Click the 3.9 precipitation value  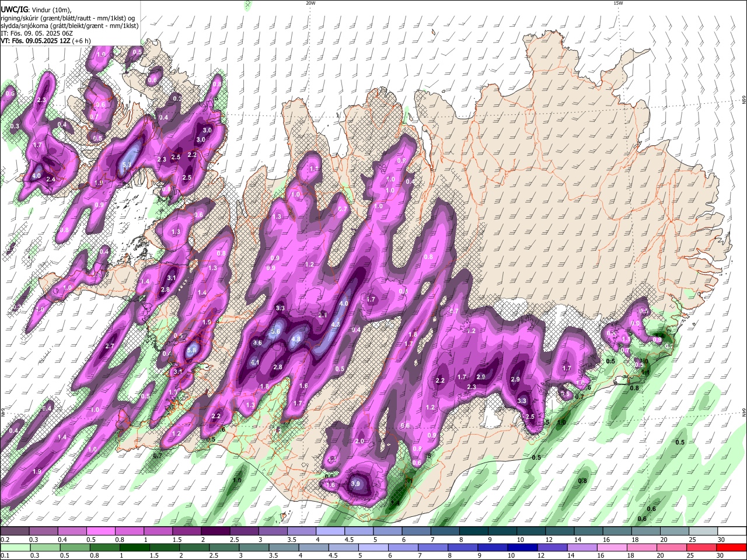coord(356,484)
